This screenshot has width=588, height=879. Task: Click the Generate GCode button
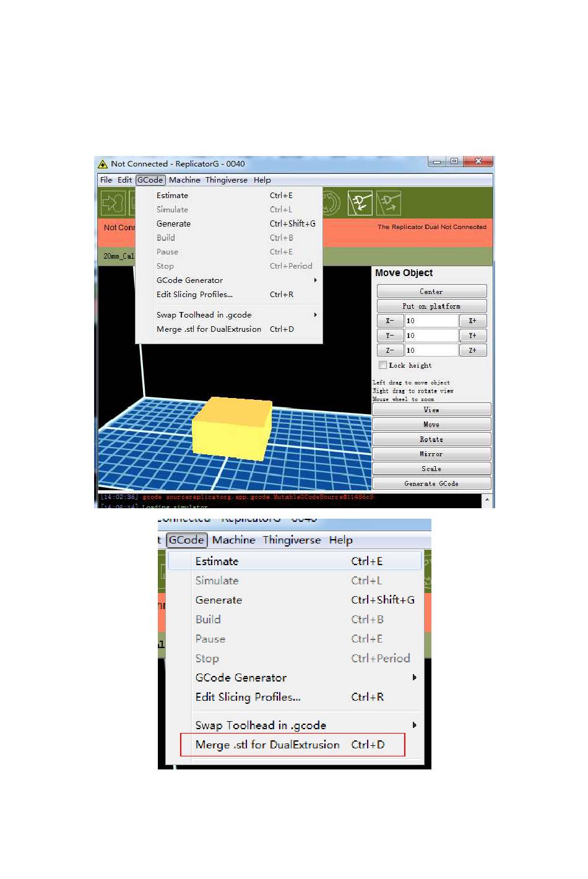pos(431,484)
